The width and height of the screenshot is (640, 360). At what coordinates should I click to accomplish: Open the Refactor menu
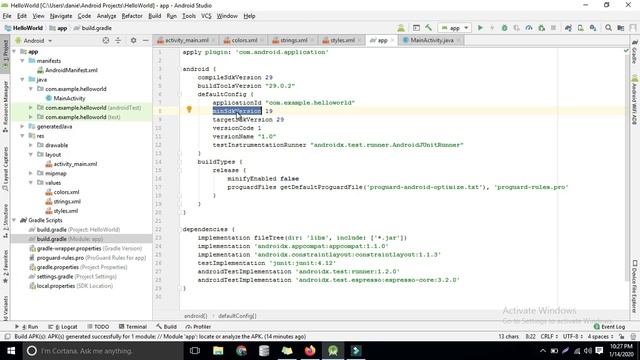(x=132, y=16)
